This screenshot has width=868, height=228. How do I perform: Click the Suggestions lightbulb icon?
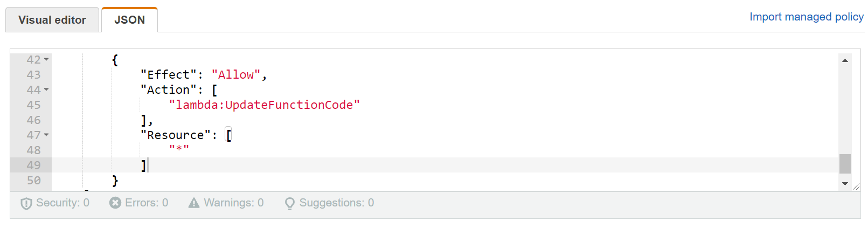(x=290, y=203)
